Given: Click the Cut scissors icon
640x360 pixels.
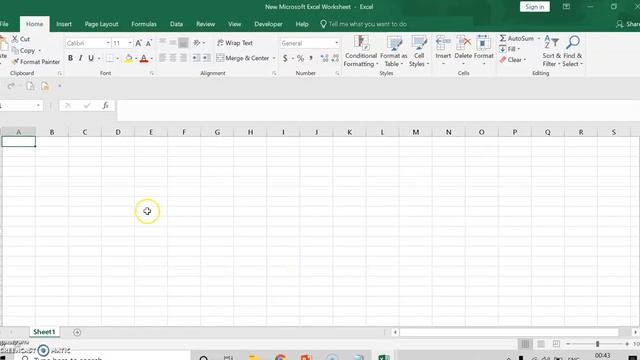Looking at the screenshot, I should click(x=15, y=39).
